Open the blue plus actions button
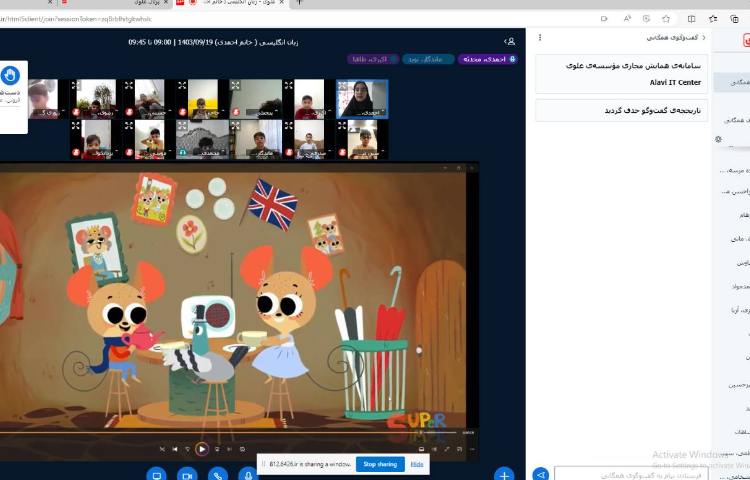Viewport: 750px width, 480px height. (x=504, y=475)
